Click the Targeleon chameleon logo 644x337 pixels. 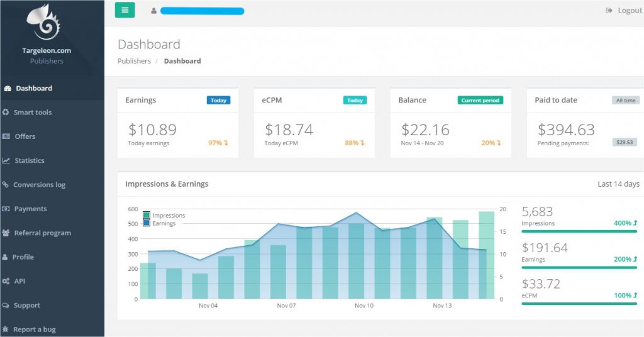tap(43, 23)
